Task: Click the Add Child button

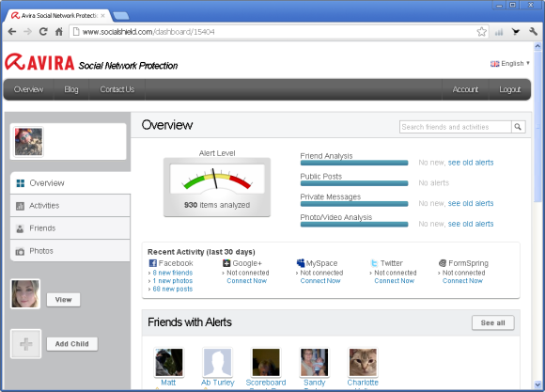Action: coord(72,344)
